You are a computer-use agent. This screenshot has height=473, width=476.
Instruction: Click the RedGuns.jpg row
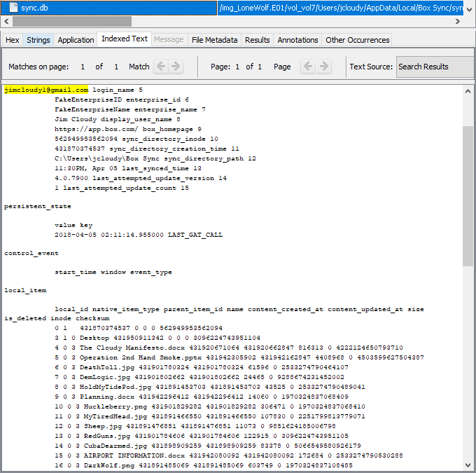(x=202, y=436)
